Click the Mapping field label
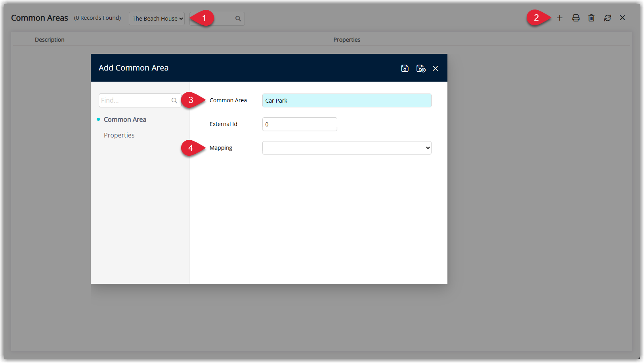Screen dimensions: 644x363 click(x=221, y=148)
